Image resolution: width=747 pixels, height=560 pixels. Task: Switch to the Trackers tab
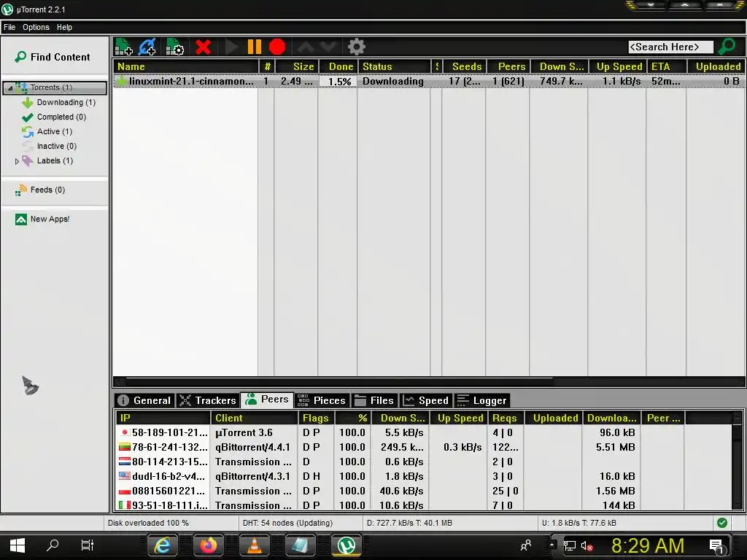[208, 400]
